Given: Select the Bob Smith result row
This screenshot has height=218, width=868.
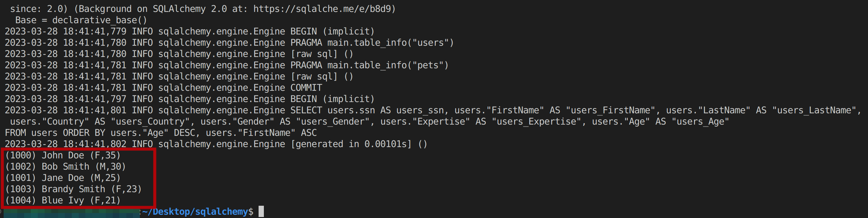Looking at the screenshot, I should pos(65,167).
